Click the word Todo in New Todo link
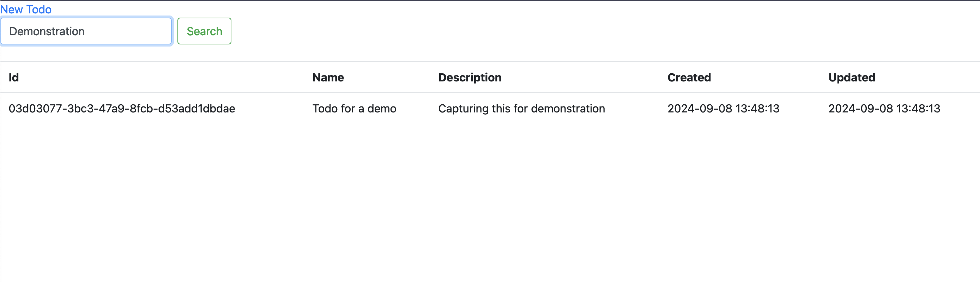980x282 pixels. [39, 10]
